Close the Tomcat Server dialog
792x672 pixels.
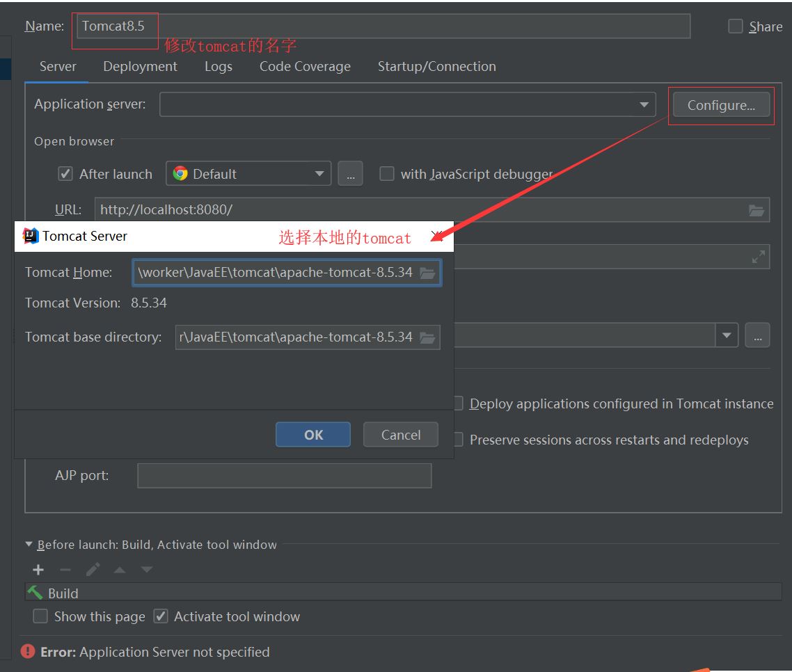pyautogui.click(x=438, y=236)
